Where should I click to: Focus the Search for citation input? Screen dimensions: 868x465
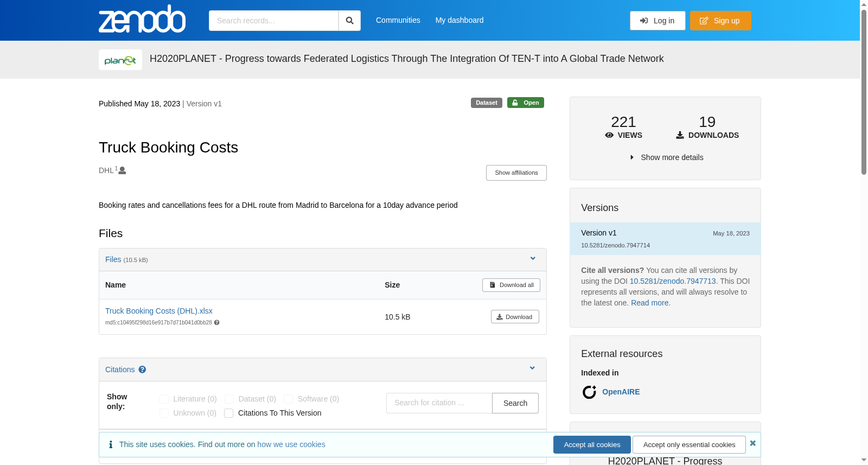[x=439, y=403]
